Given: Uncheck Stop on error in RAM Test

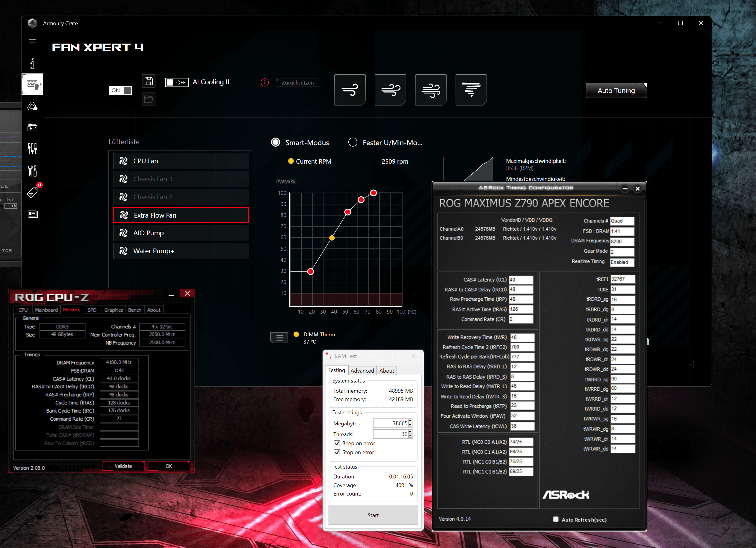Looking at the screenshot, I should pos(337,452).
